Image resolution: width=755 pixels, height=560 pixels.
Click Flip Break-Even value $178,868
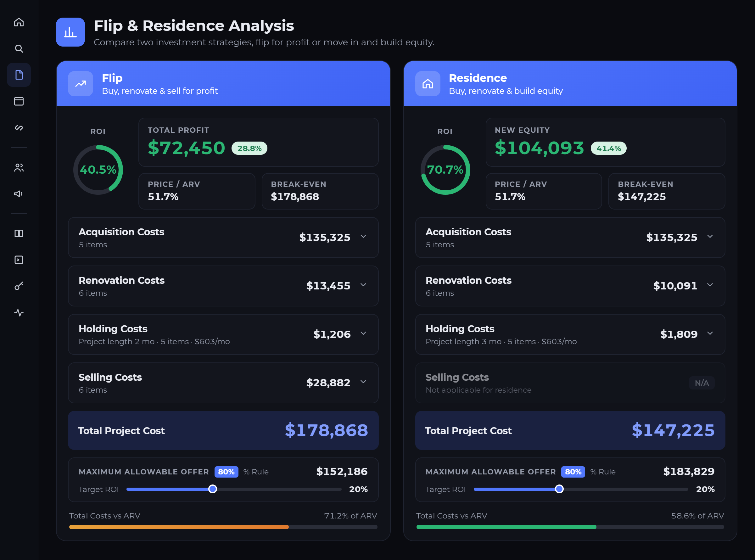[295, 197]
